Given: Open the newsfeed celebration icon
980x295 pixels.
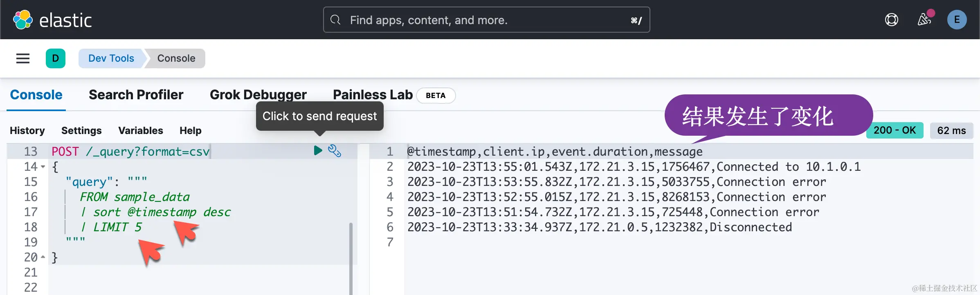Looking at the screenshot, I should click(924, 20).
